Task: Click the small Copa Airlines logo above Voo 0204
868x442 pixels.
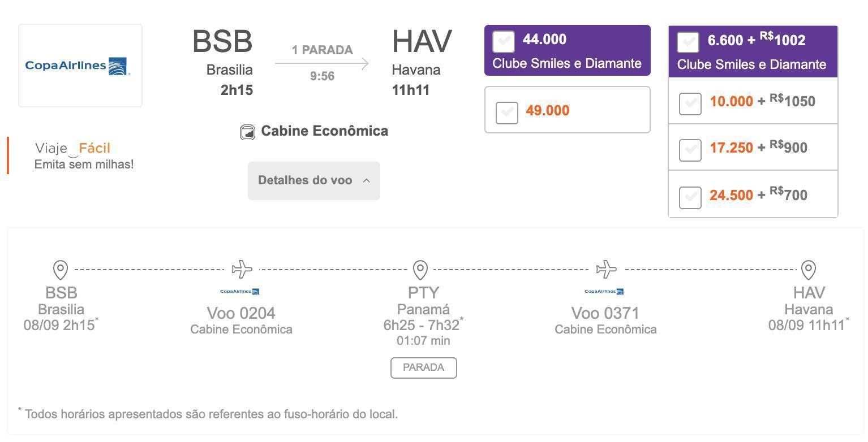Action: coord(240,292)
